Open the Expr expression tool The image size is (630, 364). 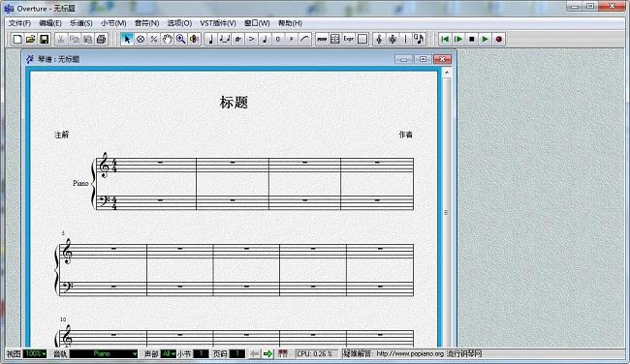349,39
